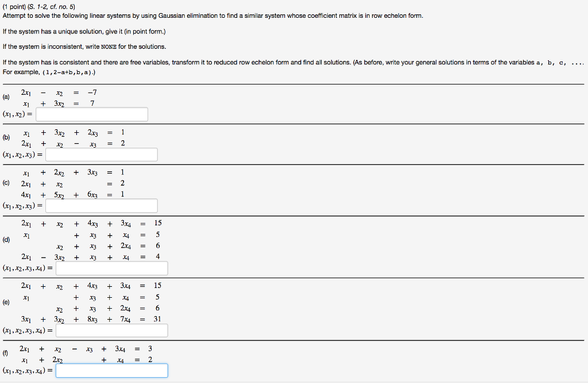Viewport: 588px width, 384px height.
Task: Click the part (b) letter label
Action: [6, 137]
